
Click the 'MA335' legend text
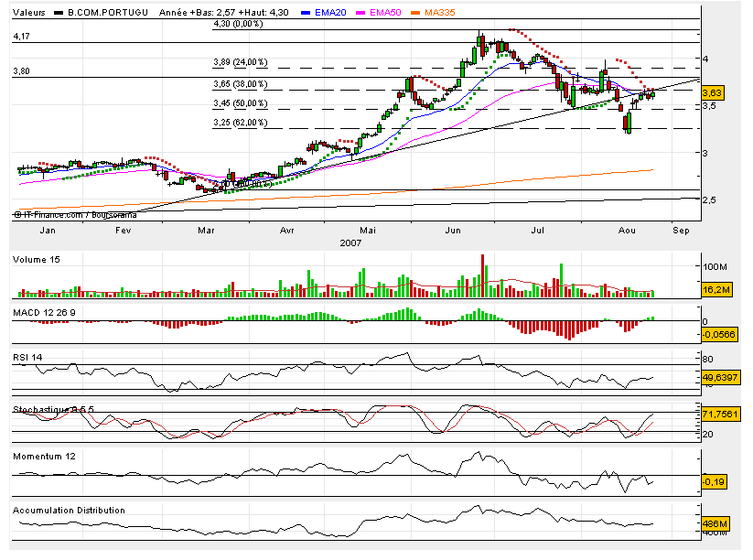coord(439,13)
